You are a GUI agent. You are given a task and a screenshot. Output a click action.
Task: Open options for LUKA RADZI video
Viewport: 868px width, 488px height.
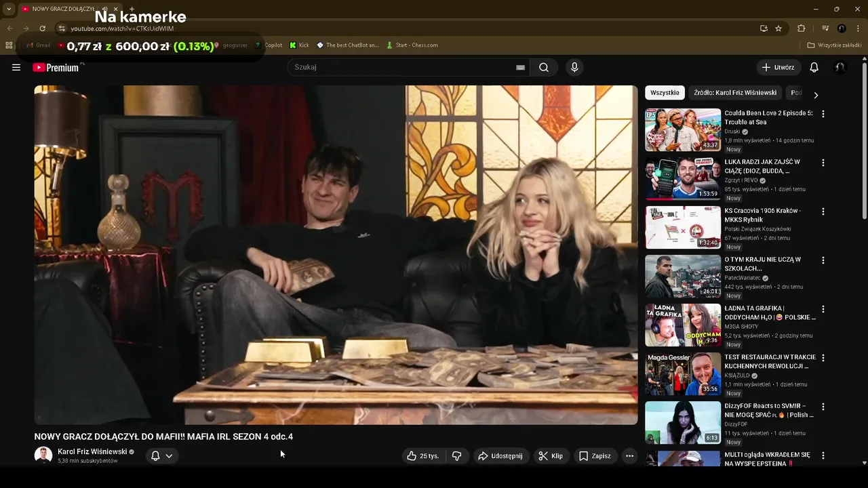823,163
